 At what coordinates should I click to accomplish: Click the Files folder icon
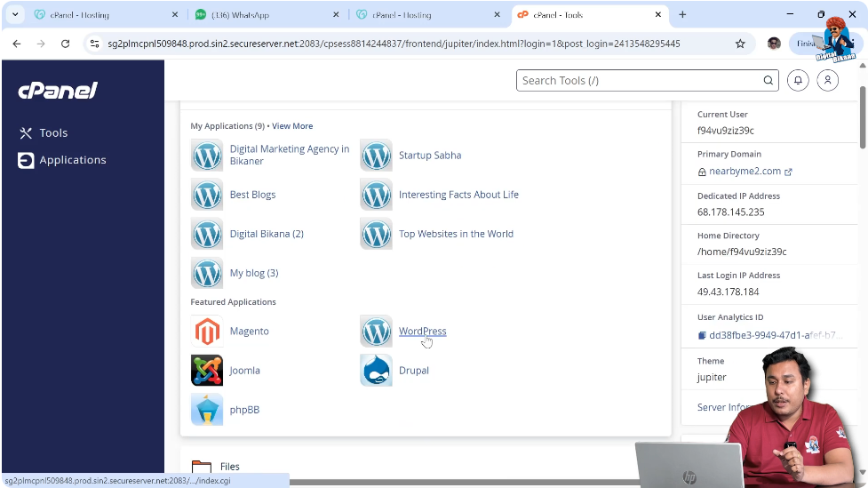[x=202, y=467]
